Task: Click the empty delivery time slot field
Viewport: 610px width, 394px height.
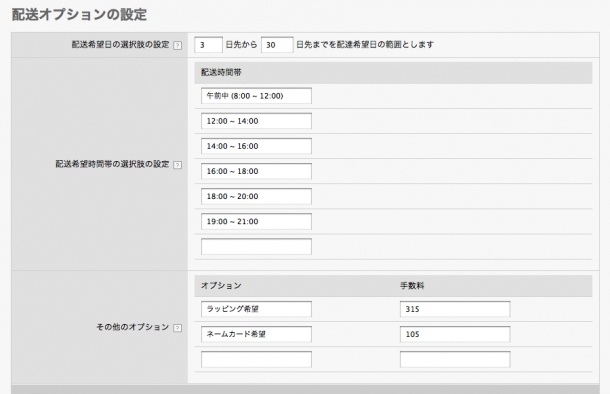Action: tap(256, 247)
